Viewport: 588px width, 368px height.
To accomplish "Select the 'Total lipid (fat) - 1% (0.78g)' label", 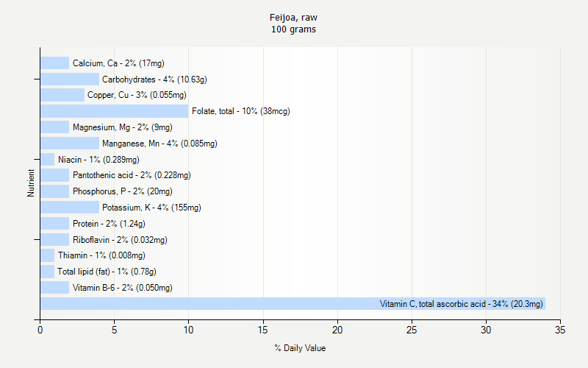I will tap(107, 272).
